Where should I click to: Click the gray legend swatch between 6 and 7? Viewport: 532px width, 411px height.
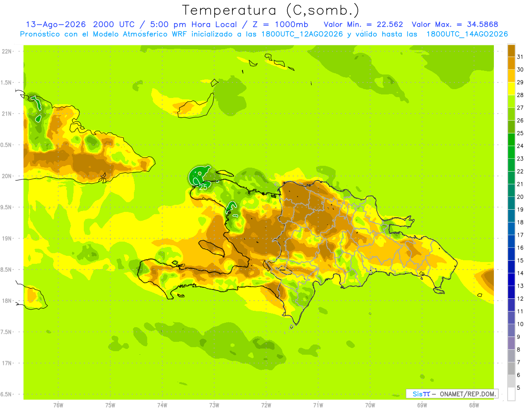point(511,368)
